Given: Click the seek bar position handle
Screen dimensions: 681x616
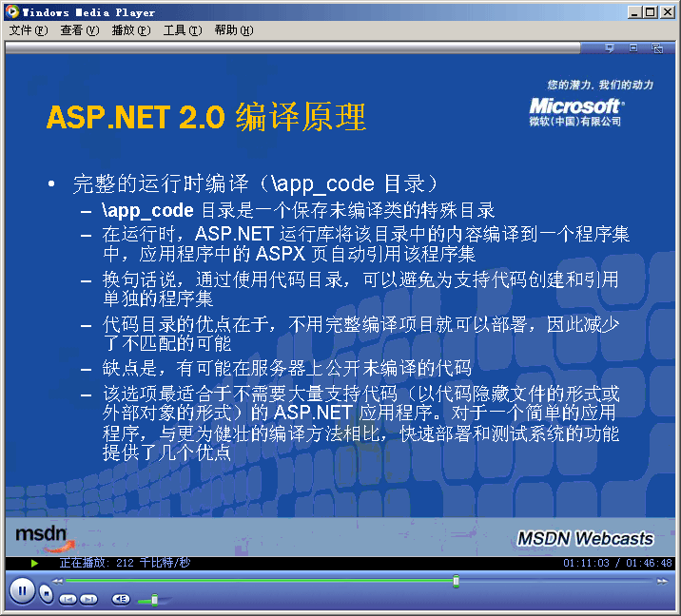Looking at the screenshot, I should tap(456, 581).
